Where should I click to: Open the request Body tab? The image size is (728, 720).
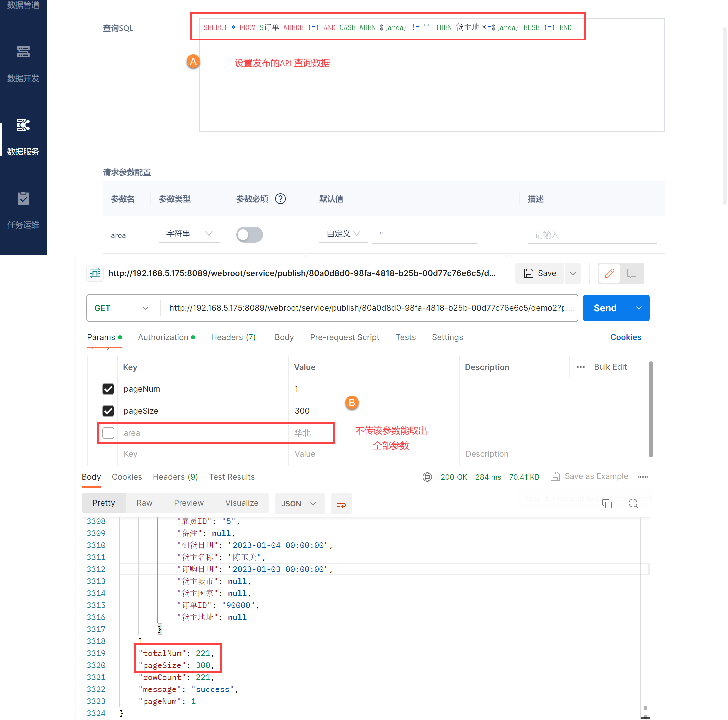coord(284,337)
